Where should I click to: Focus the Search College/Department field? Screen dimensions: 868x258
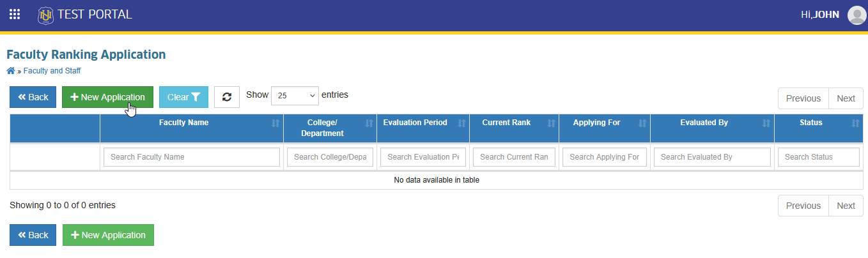(x=330, y=157)
